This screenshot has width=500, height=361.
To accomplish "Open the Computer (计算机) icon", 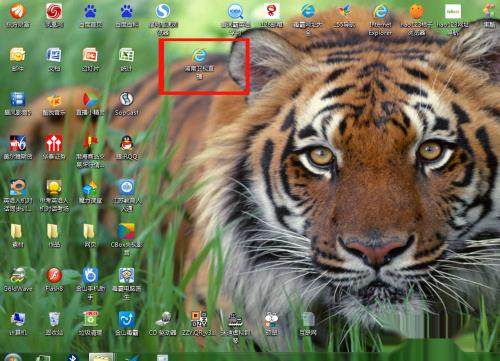I will click(18, 319).
